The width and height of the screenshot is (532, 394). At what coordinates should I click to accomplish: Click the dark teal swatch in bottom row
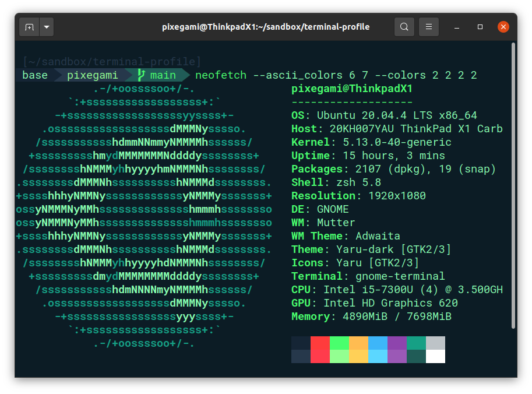(416, 356)
